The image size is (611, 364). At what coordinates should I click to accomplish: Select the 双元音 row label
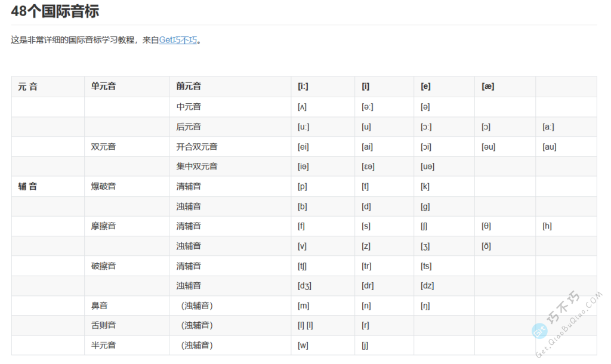pyautogui.click(x=101, y=146)
